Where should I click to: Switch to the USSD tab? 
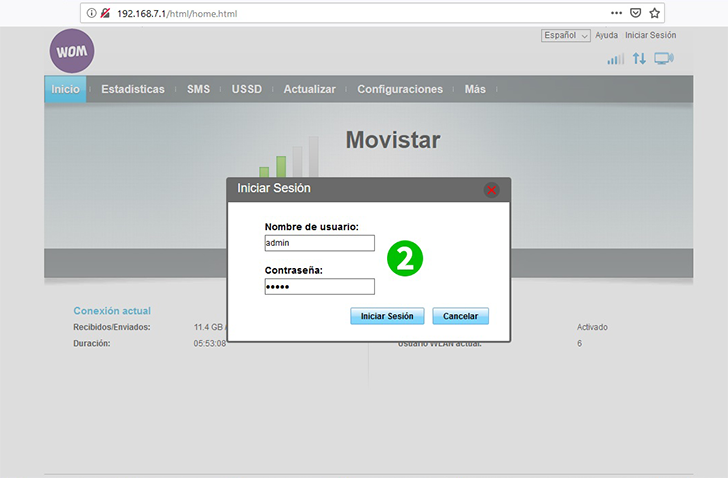tap(247, 89)
